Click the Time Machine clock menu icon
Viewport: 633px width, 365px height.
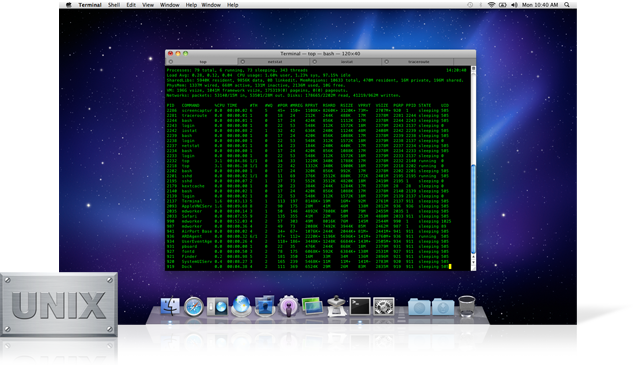point(470,5)
